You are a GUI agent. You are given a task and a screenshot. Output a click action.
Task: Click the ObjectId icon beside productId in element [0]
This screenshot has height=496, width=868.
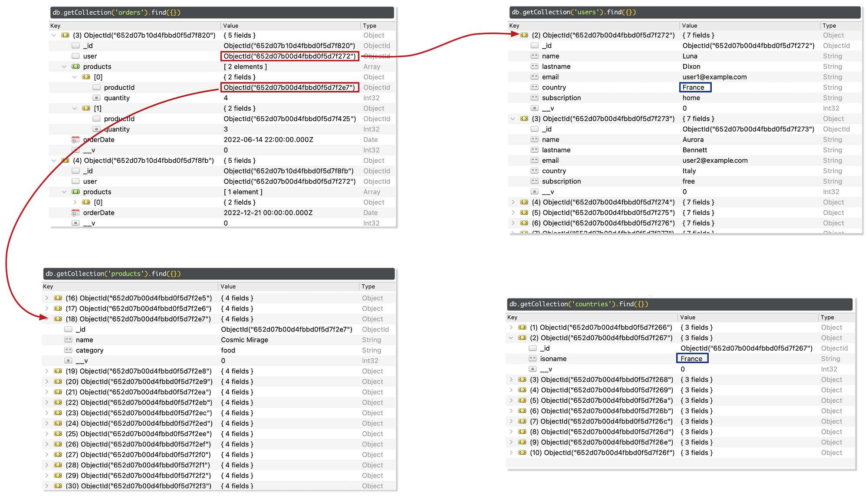tap(96, 87)
